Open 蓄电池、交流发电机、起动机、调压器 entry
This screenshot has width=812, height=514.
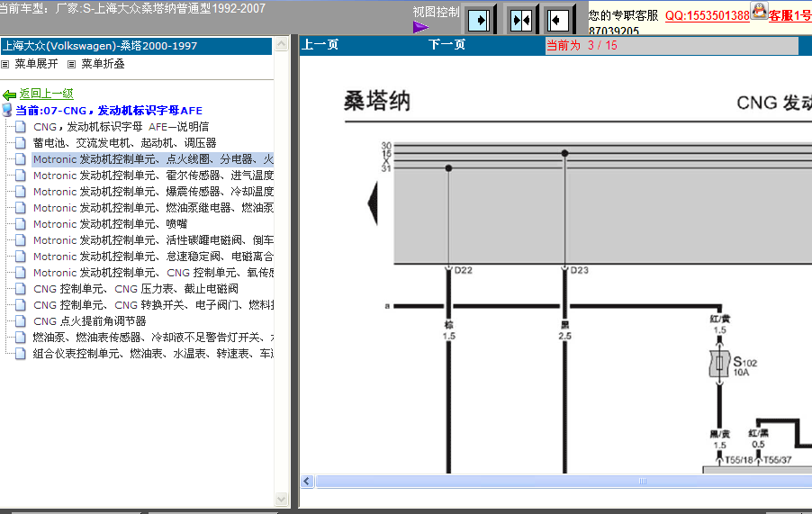(125, 143)
